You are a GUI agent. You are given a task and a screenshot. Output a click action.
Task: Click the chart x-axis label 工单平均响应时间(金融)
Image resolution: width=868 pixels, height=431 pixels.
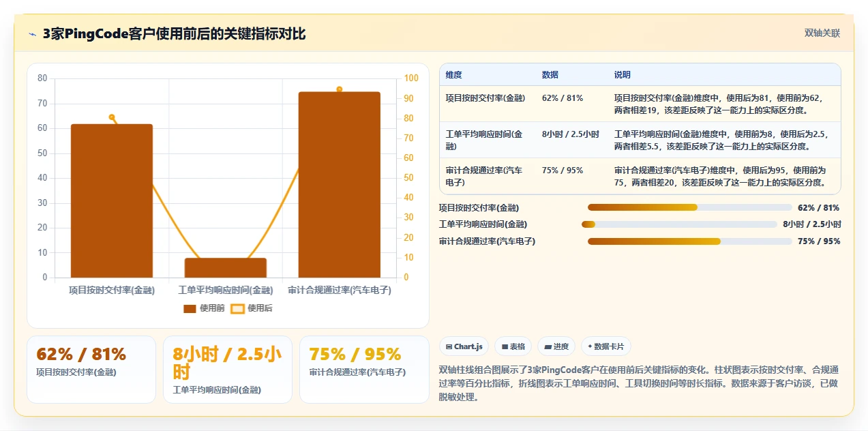pos(226,291)
